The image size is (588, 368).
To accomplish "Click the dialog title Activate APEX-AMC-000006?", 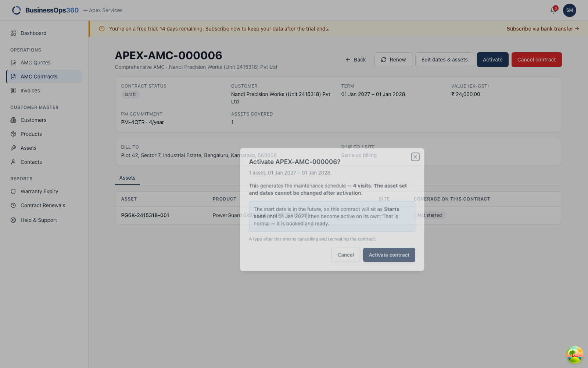I will click(x=295, y=162).
